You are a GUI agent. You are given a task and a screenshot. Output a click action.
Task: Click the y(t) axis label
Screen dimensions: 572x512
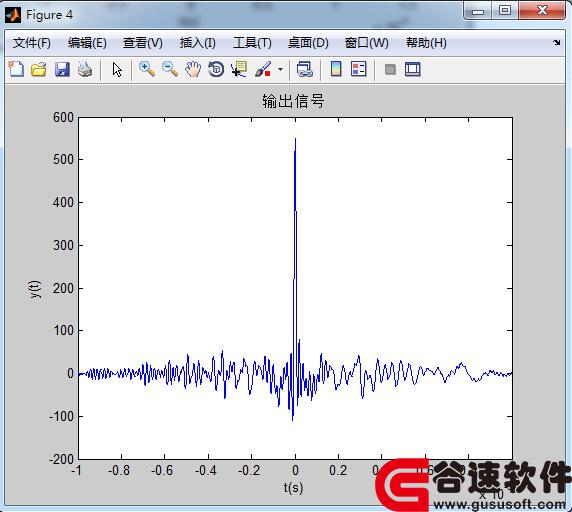point(35,289)
